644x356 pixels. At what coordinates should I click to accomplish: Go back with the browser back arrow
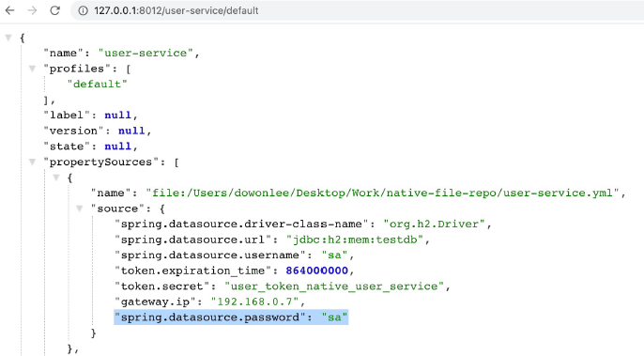9,10
